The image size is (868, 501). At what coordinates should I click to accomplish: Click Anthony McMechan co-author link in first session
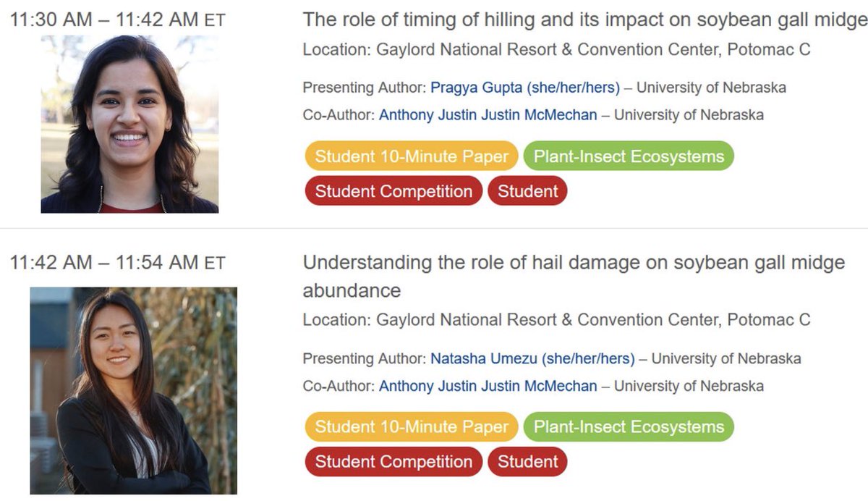488,115
